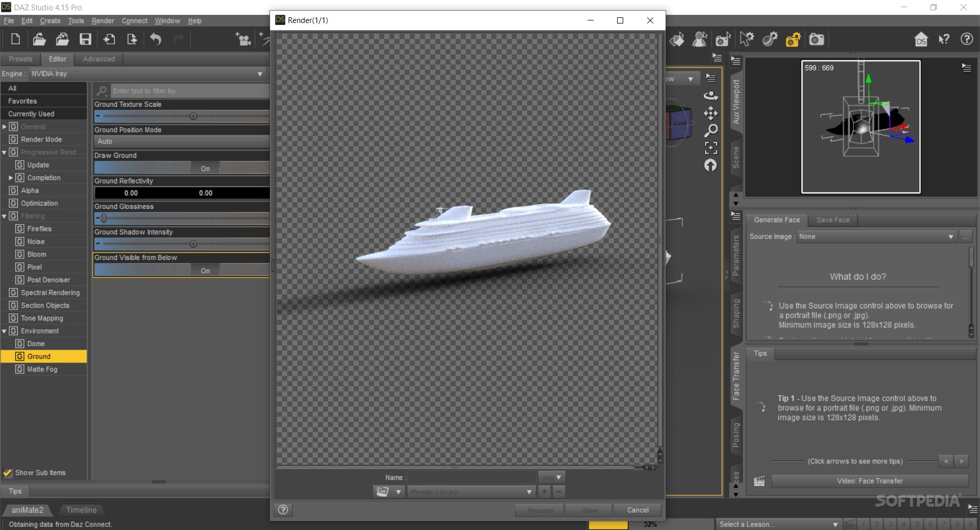
Task: Click the viewport Reset camera up-arrow icon
Action: click(x=710, y=165)
